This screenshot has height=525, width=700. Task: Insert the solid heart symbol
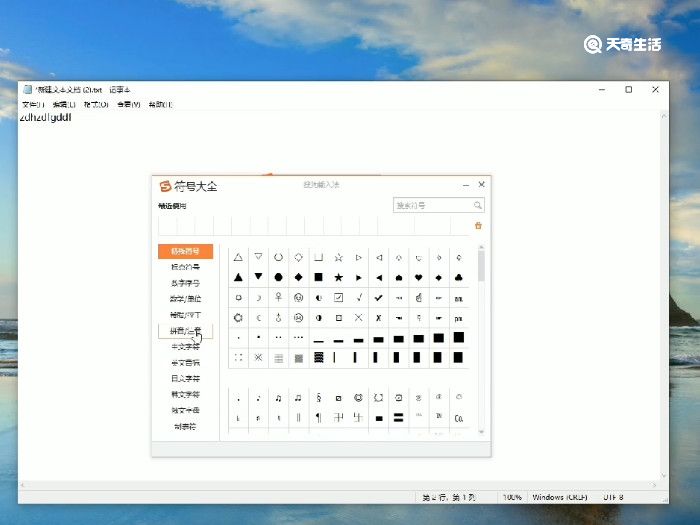tap(419, 278)
